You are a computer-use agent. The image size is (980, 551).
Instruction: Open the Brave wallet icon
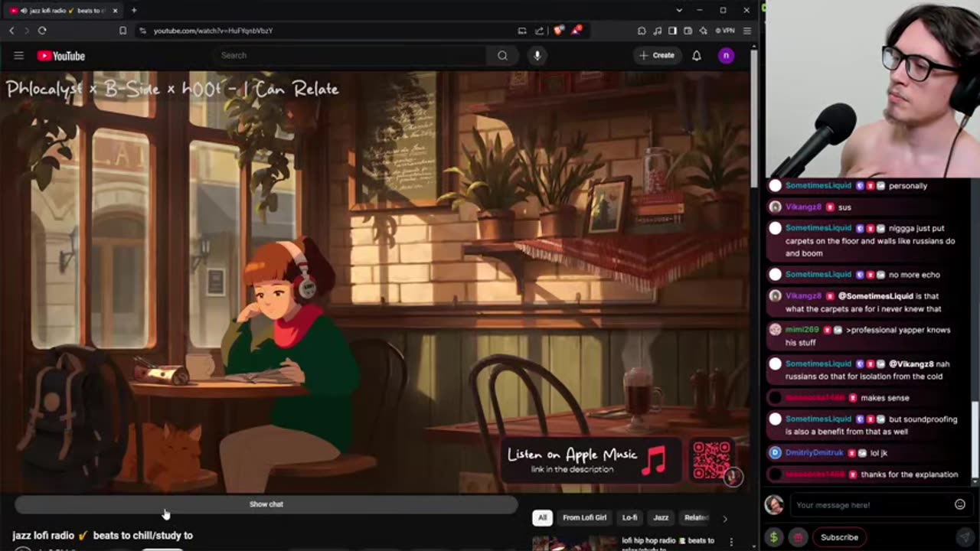pyautogui.click(x=688, y=31)
